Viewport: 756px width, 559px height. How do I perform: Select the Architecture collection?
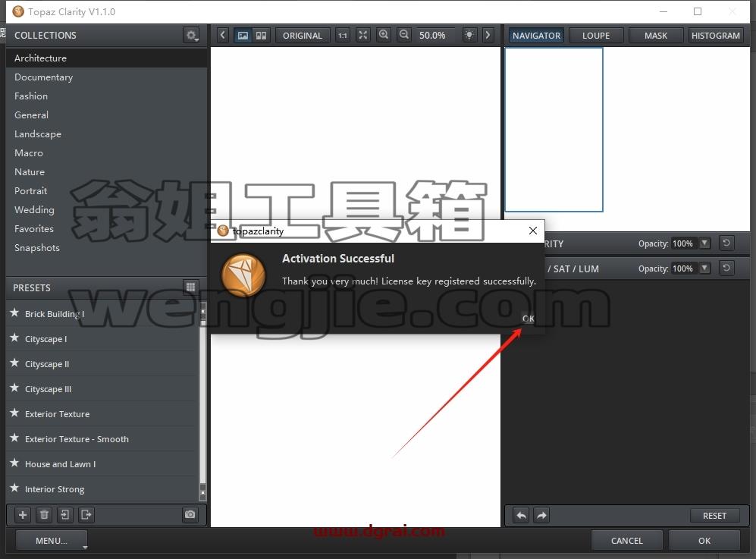107,58
